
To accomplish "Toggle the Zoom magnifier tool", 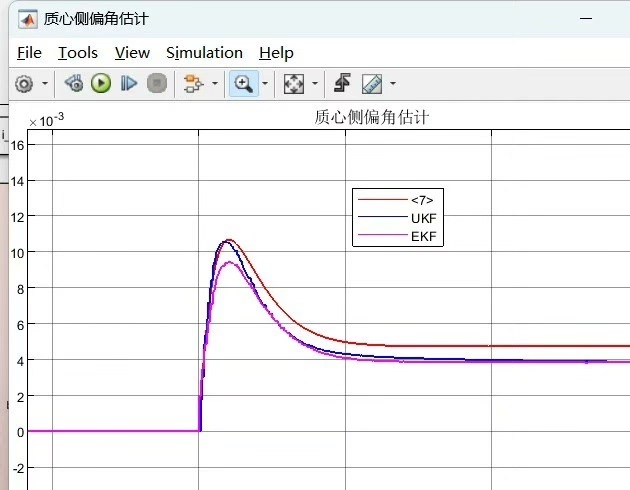I will click(x=243, y=84).
